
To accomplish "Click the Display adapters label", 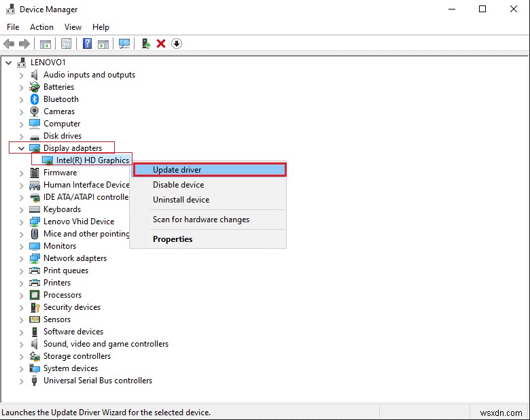I will (73, 148).
